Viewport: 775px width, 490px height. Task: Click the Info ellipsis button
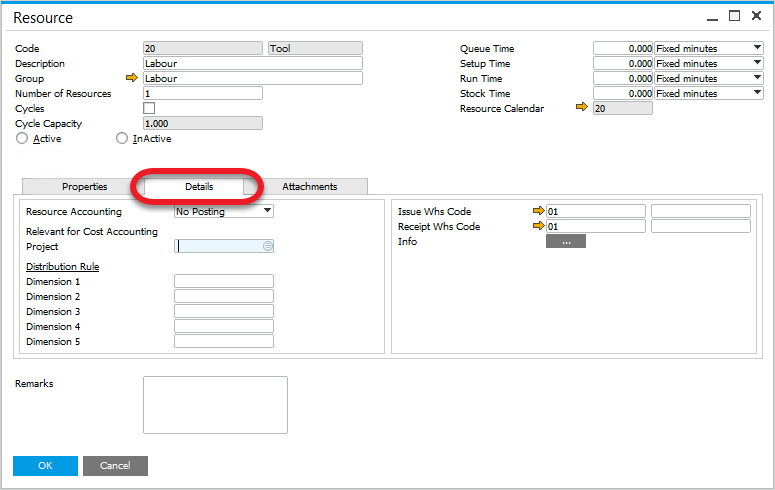[x=565, y=241]
